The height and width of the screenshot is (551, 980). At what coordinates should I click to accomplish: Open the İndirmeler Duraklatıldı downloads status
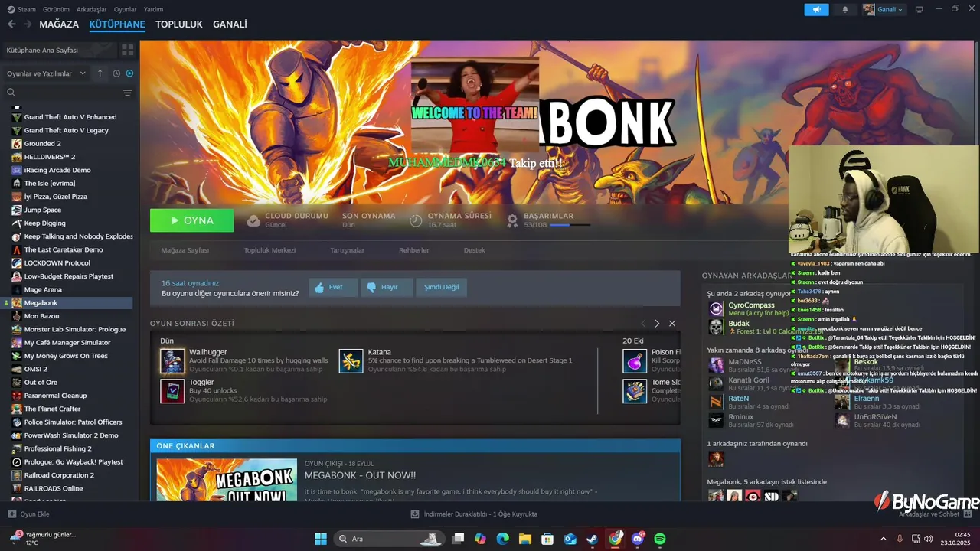pos(474,514)
